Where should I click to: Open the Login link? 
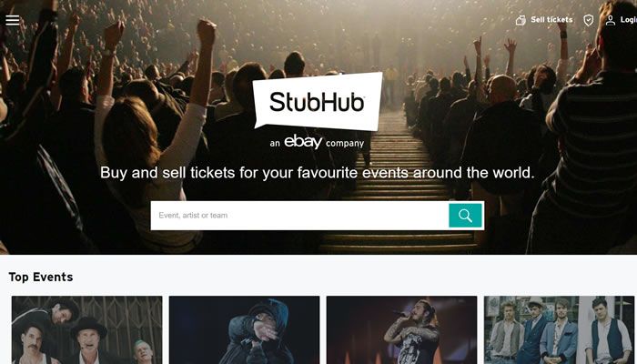(x=629, y=19)
